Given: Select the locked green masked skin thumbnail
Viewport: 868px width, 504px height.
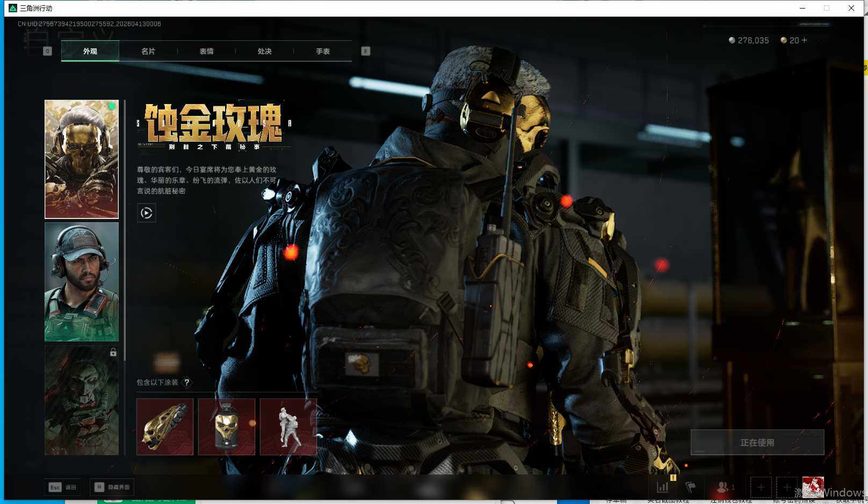Looking at the screenshot, I should tap(82, 400).
